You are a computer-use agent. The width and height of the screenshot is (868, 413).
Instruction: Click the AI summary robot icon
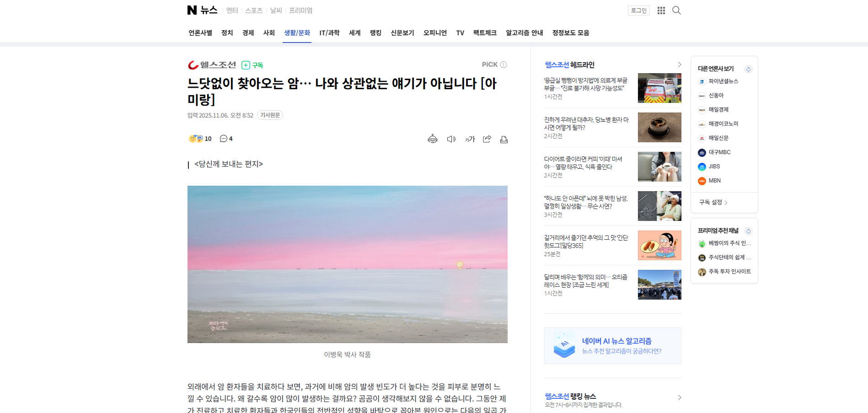click(x=433, y=139)
